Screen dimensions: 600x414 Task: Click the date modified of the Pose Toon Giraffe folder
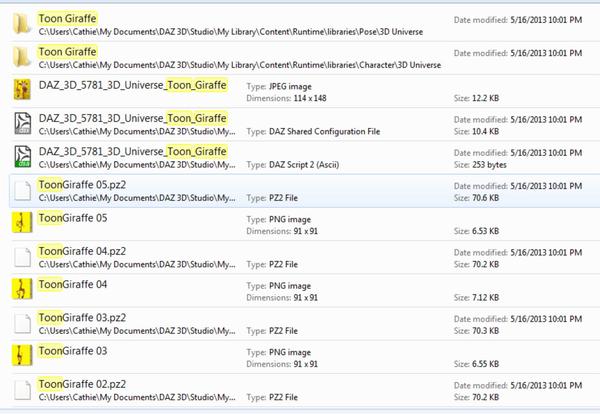(x=518, y=20)
